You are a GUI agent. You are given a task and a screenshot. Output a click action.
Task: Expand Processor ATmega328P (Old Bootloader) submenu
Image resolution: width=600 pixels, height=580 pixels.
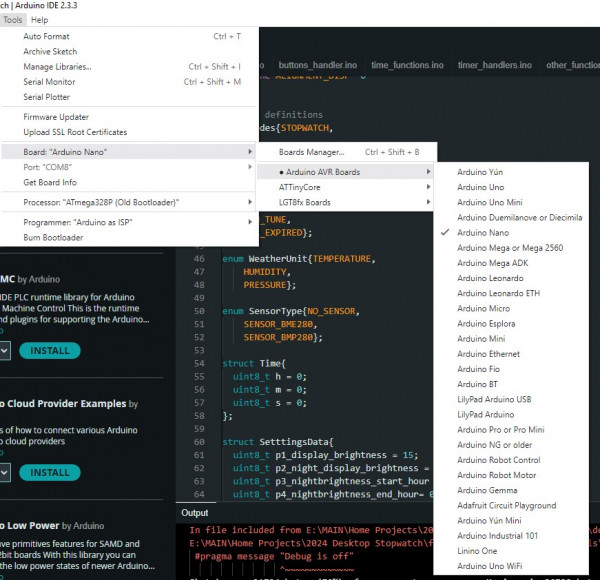(x=129, y=202)
